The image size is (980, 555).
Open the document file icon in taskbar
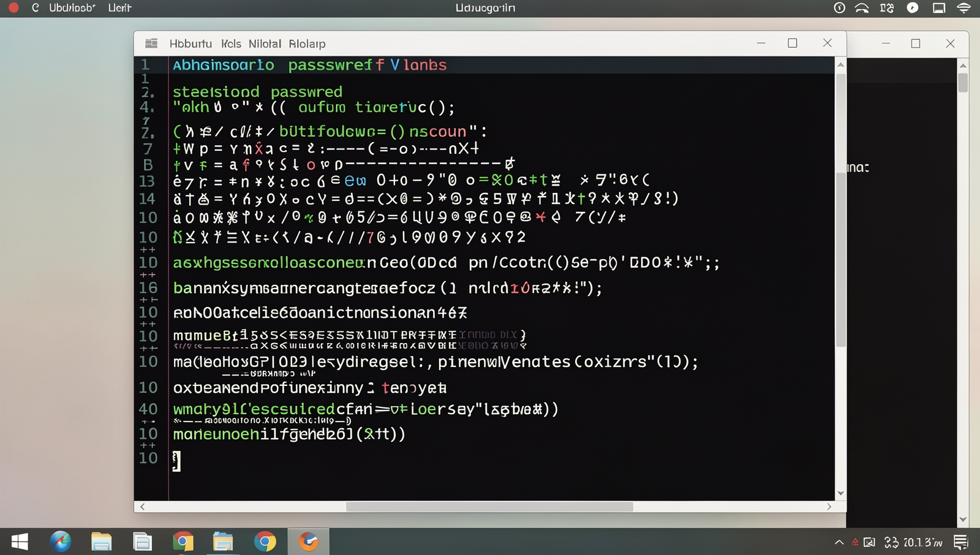click(x=142, y=542)
